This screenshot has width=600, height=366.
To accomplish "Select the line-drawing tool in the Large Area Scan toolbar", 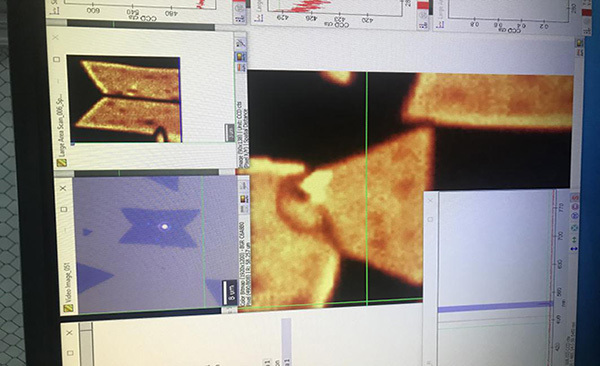I will 241,43.
